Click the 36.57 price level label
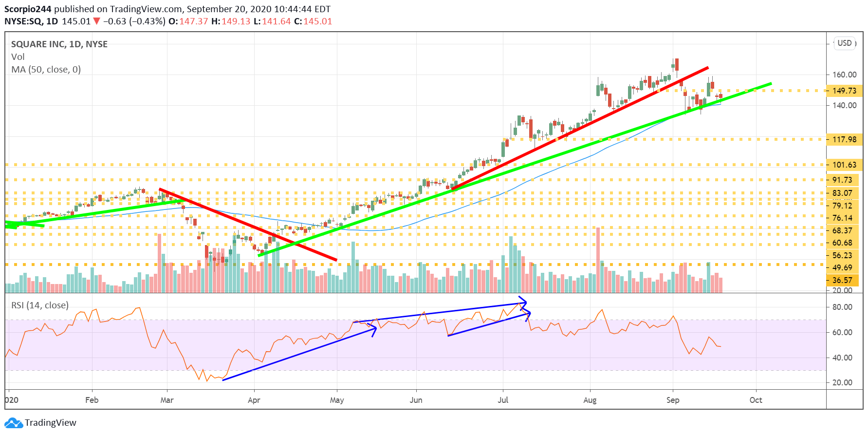Screen dimensions: 868x436 842,281
